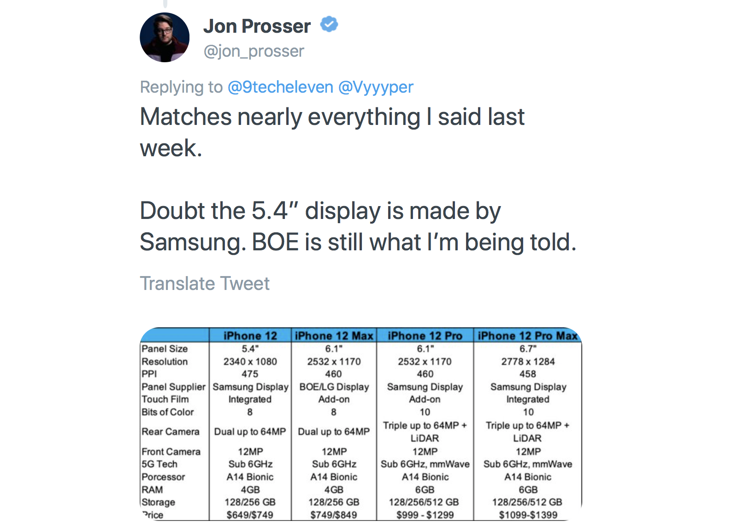Click the BOE/LG Display cell
This screenshot has height=532, width=756.
click(x=334, y=387)
